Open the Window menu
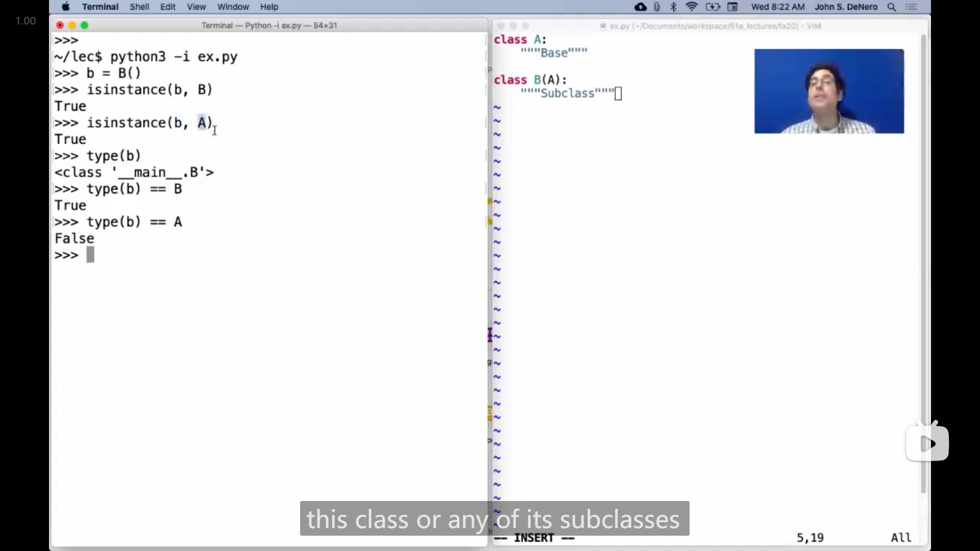980x551 pixels. [x=233, y=7]
